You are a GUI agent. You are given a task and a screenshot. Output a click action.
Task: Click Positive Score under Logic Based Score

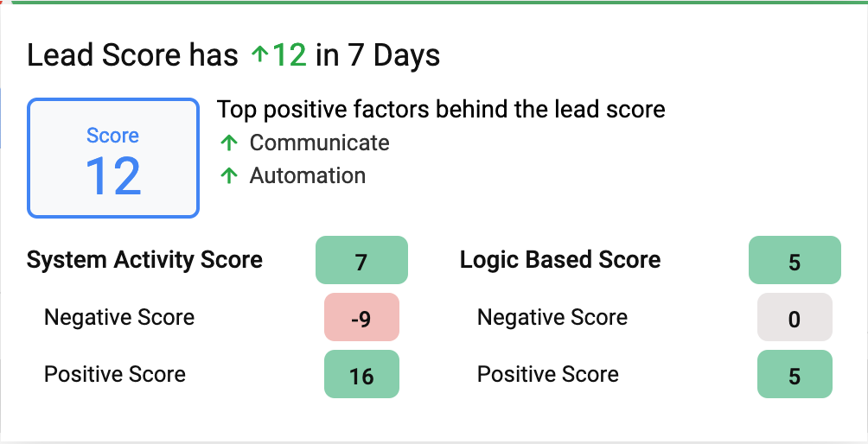(x=548, y=374)
